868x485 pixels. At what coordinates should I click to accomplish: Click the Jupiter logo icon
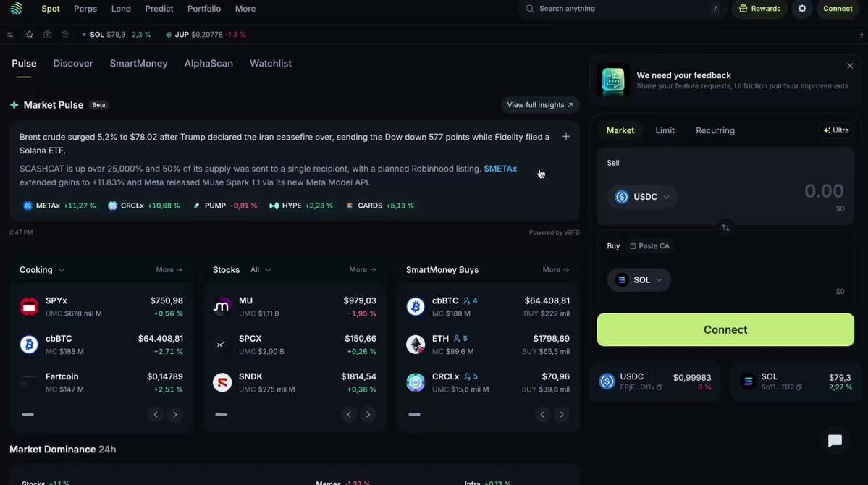click(x=16, y=8)
